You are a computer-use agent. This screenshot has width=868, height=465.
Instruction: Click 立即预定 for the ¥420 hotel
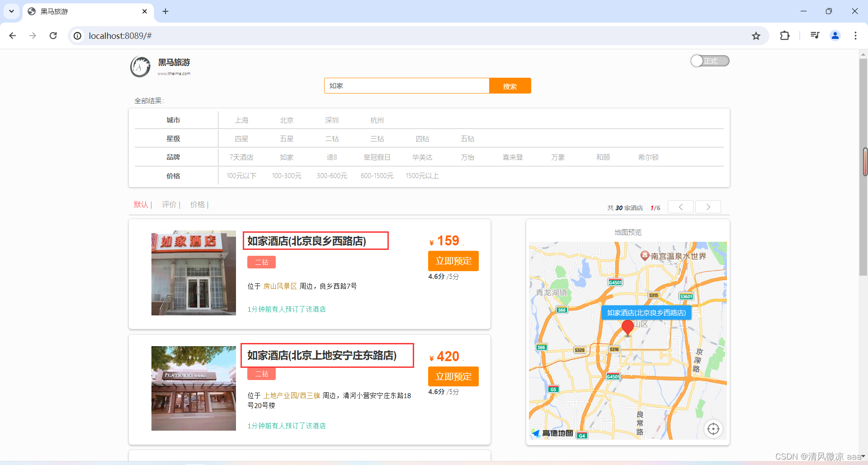[x=453, y=376]
